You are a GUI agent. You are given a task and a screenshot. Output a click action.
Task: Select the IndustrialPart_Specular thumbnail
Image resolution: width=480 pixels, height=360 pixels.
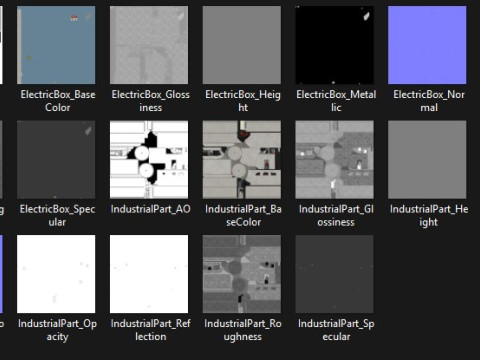click(x=334, y=274)
